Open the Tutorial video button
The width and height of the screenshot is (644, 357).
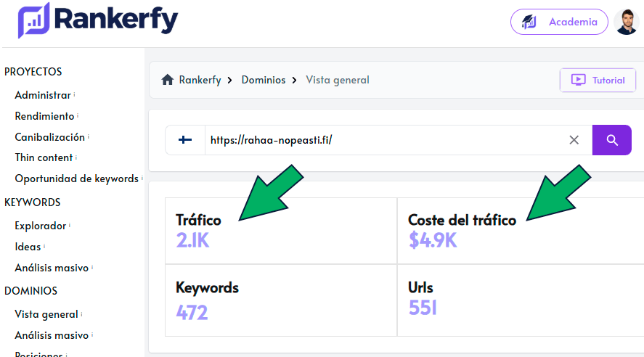(x=598, y=80)
